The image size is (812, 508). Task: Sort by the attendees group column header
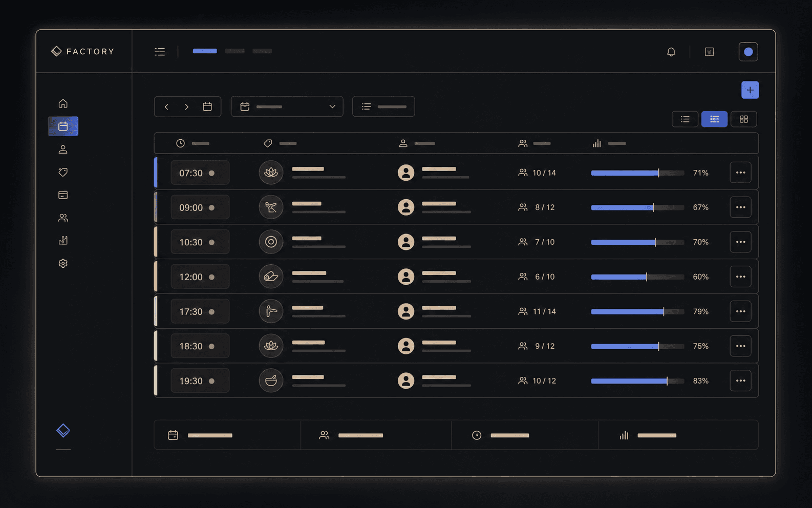coord(534,143)
